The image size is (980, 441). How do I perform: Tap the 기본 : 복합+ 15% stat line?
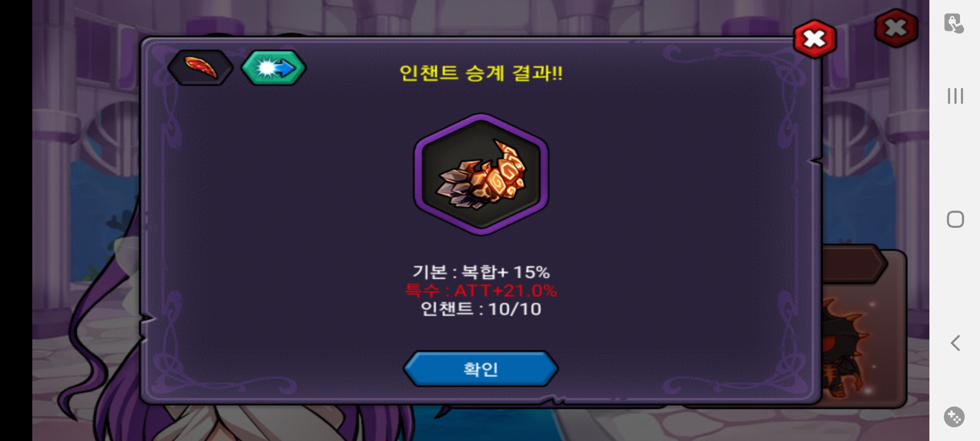click(481, 272)
